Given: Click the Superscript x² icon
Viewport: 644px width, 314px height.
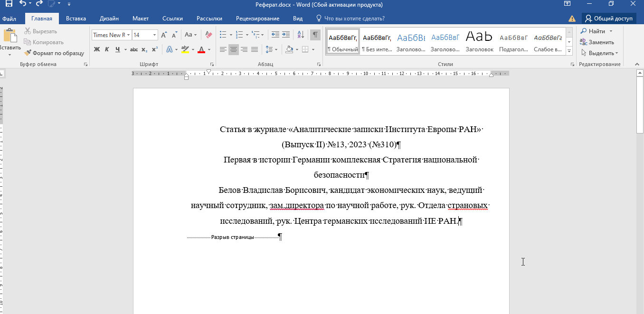Looking at the screenshot, I should point(155,49).
